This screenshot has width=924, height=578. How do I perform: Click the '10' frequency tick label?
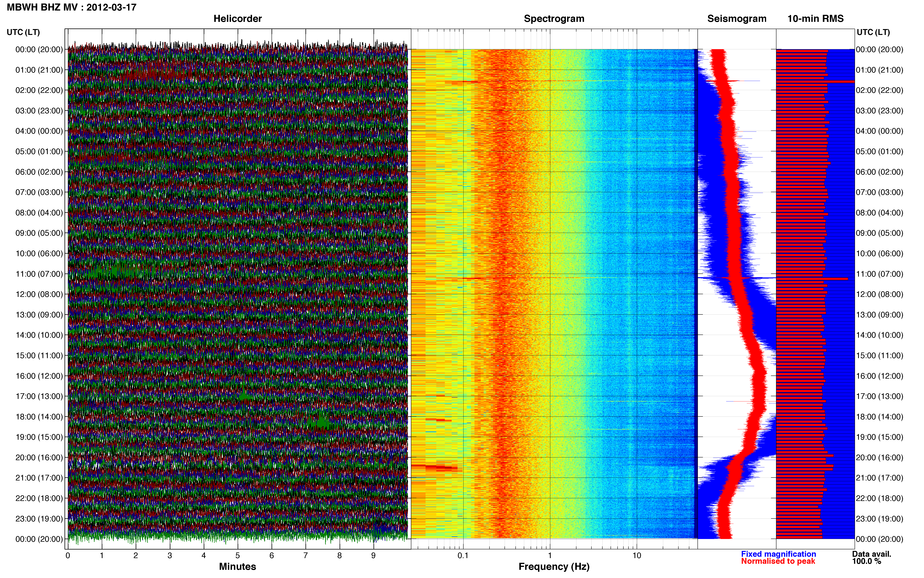(637, 555)
